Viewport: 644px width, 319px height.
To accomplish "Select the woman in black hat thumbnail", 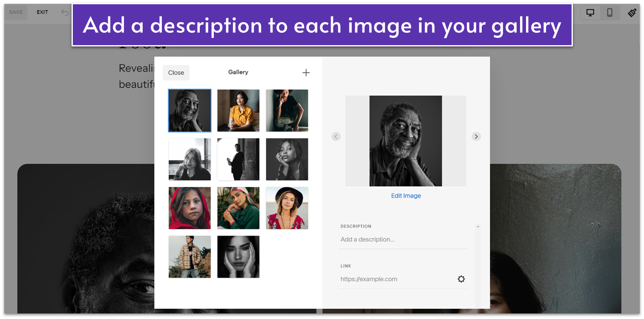I will click(287, 208).
